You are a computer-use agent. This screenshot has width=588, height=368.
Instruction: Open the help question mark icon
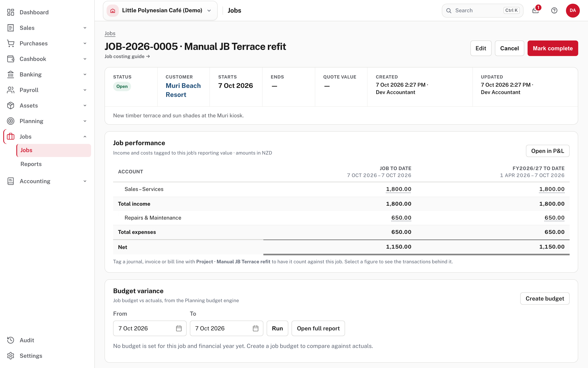554,10
